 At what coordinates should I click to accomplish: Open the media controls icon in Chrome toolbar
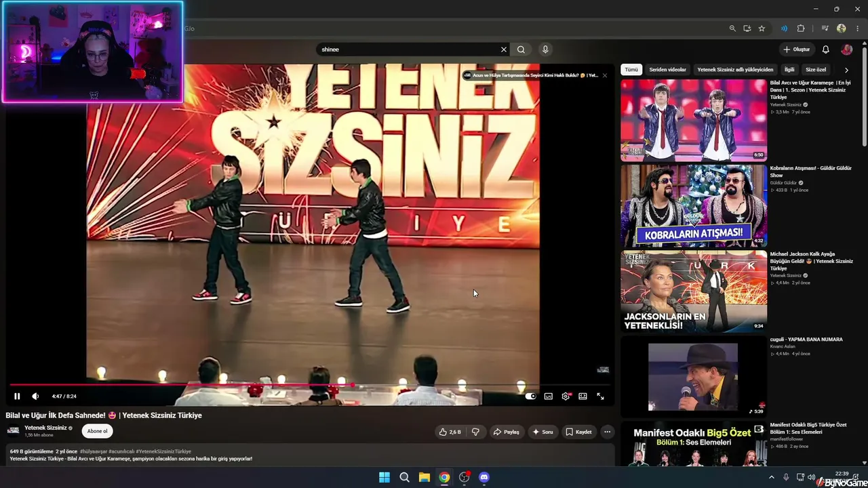click(x=825, y=28)
